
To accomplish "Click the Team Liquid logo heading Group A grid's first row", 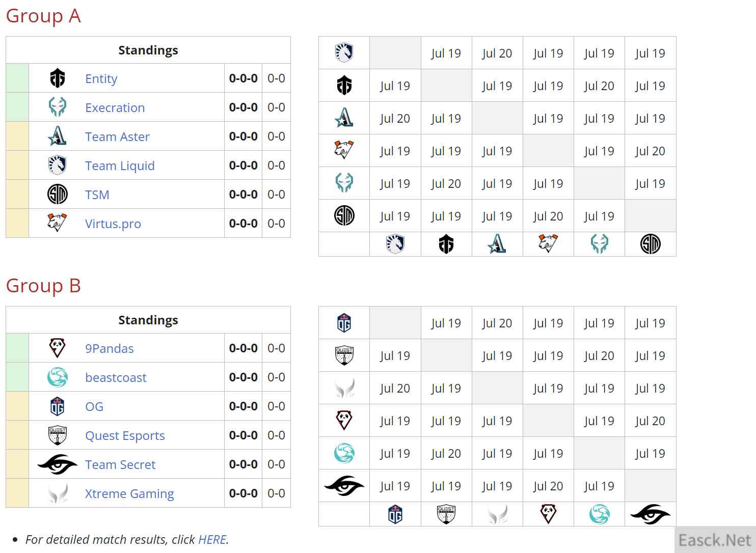I will [x=344, y=52].
